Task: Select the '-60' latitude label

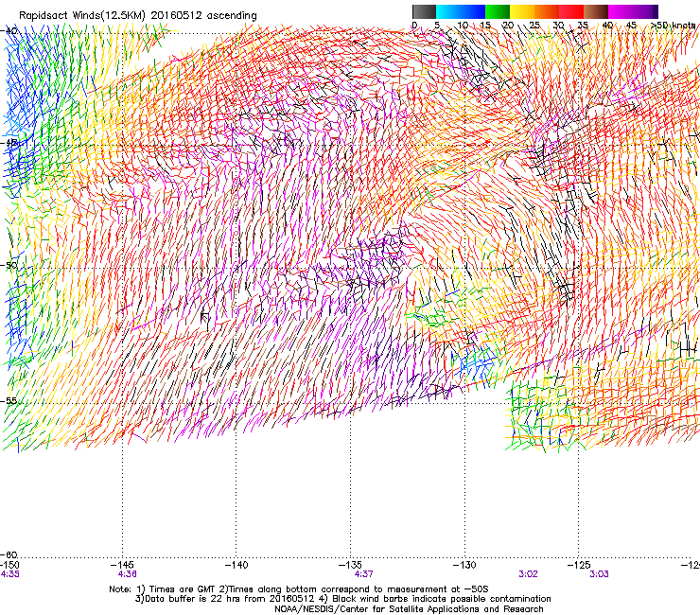Action: [9, 554]
